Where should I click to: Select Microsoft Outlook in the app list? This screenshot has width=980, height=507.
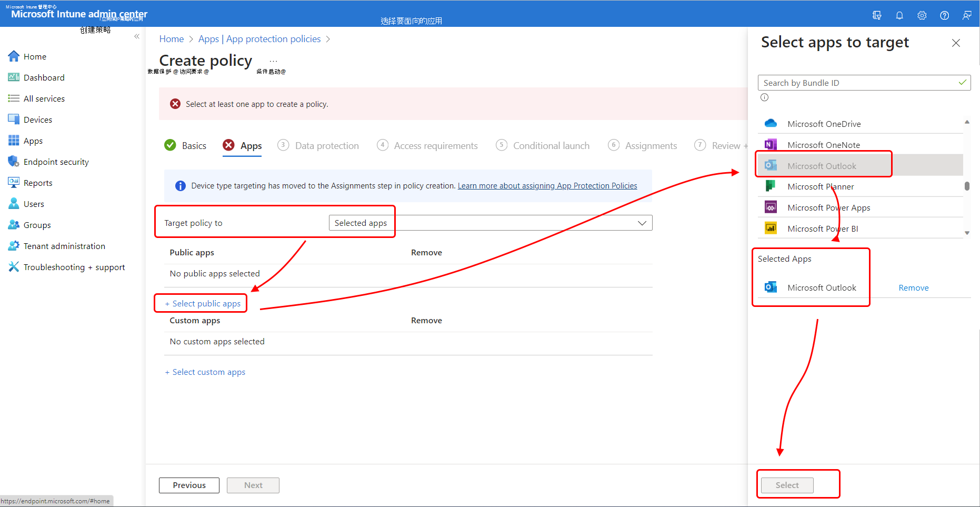(x=861, y=165)
